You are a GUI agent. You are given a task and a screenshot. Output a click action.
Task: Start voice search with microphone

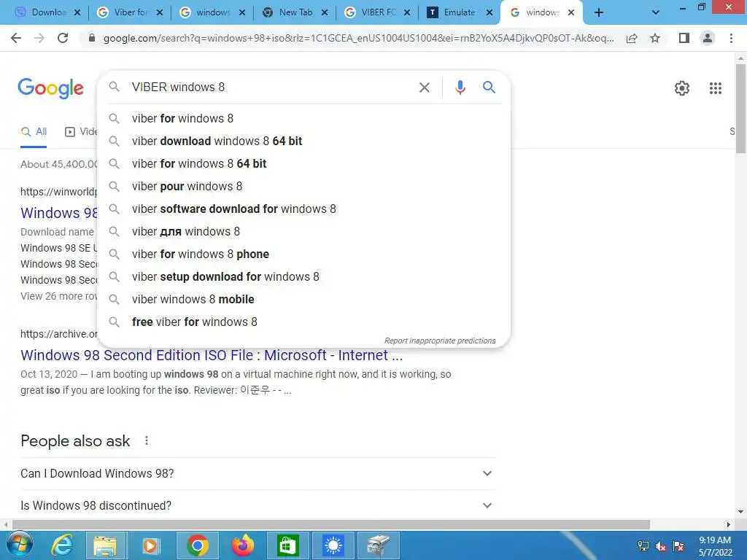click(460, 87)
